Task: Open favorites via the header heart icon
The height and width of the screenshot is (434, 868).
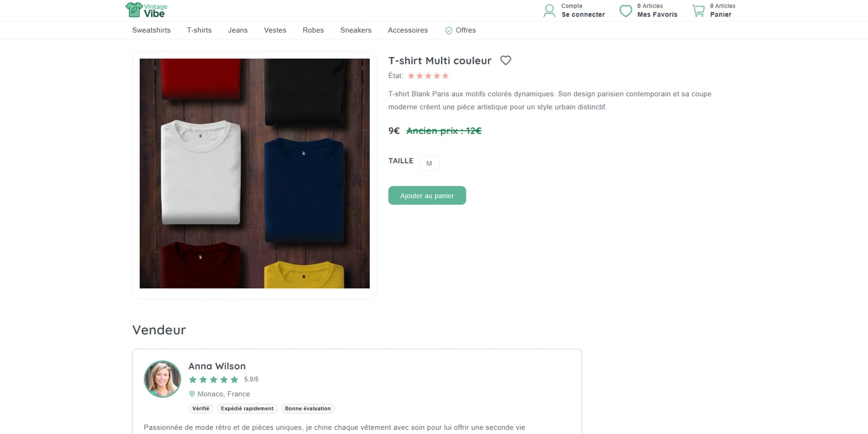Action: click(x=625, y=10)
